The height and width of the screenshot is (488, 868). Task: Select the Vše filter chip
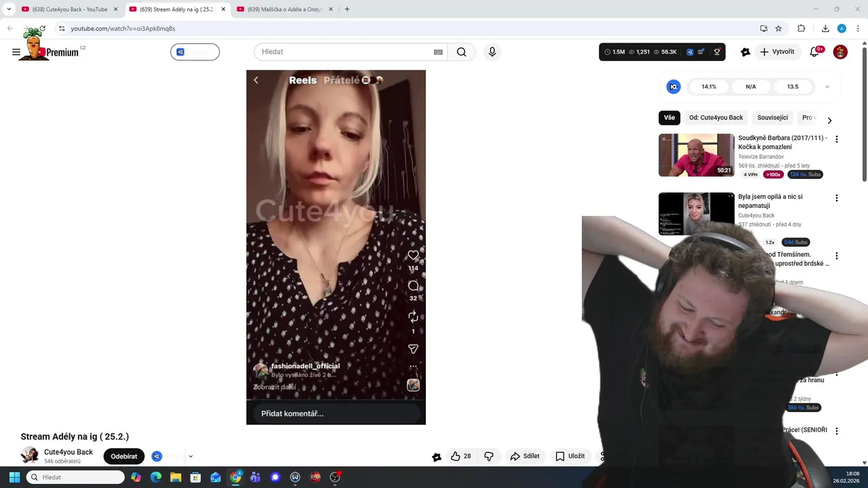(x=669, y=117)
